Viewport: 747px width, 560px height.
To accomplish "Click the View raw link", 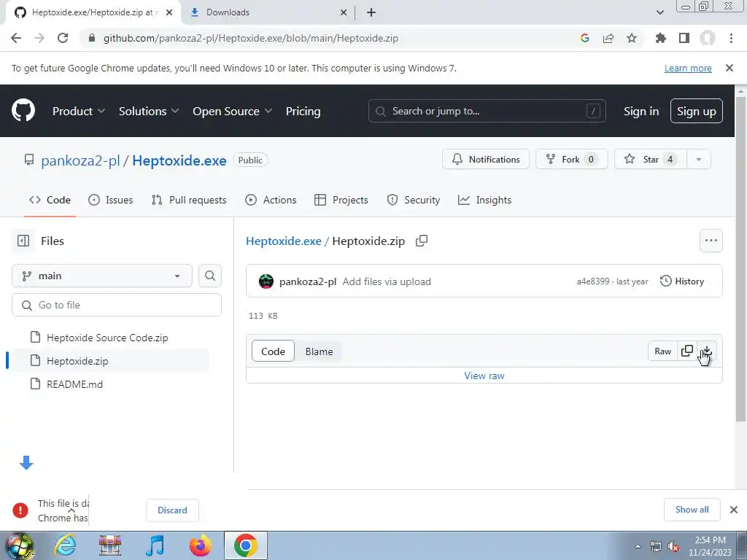I will (484, 376).
